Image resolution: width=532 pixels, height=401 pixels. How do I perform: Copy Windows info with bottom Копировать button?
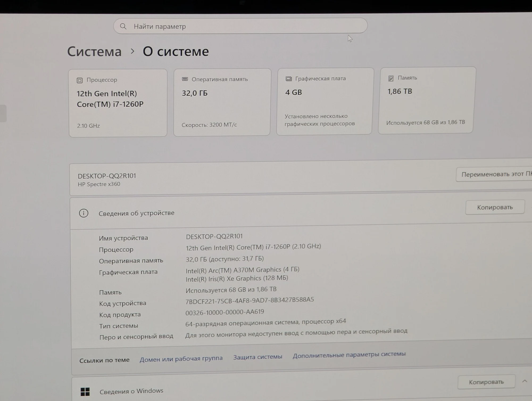(x=486, y=382)
